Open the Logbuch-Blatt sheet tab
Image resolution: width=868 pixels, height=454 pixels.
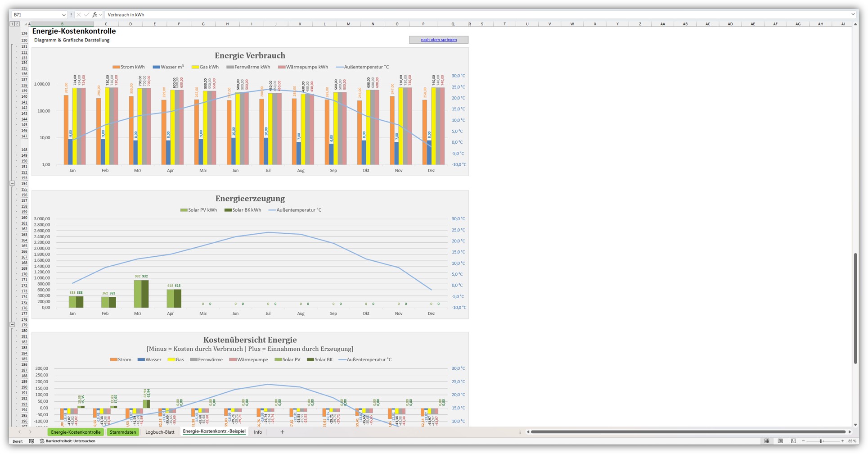160,432
